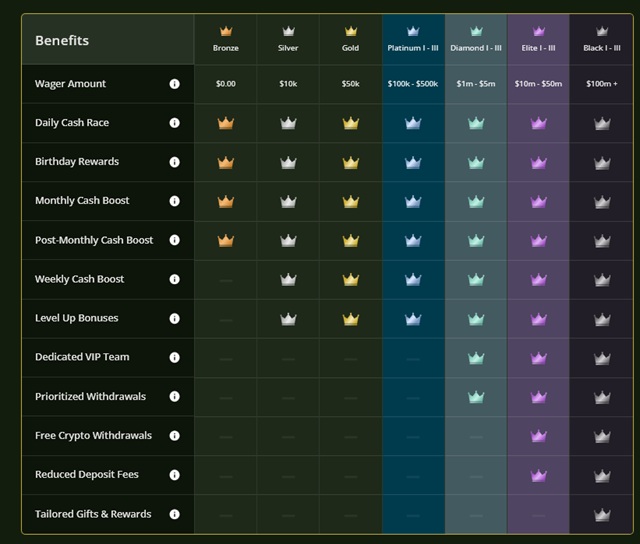Click the Benefits heading
640x544 pixels.
62,40
